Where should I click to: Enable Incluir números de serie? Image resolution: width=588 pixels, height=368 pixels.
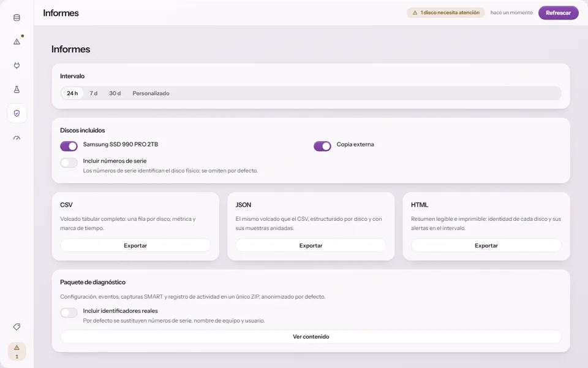coord(69,163)
